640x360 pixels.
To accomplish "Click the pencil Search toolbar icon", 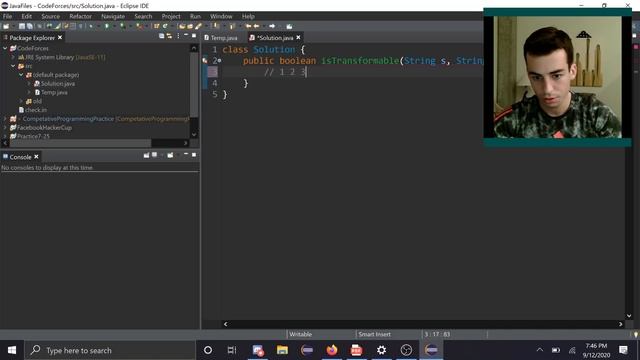I will (x=198, y=26).
